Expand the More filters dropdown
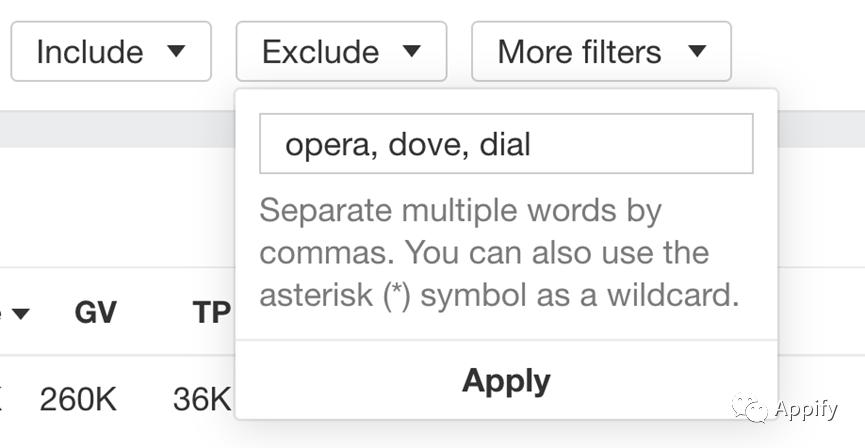Image resolution: width=865 pixels, height=448 pixels. (601, 51)
